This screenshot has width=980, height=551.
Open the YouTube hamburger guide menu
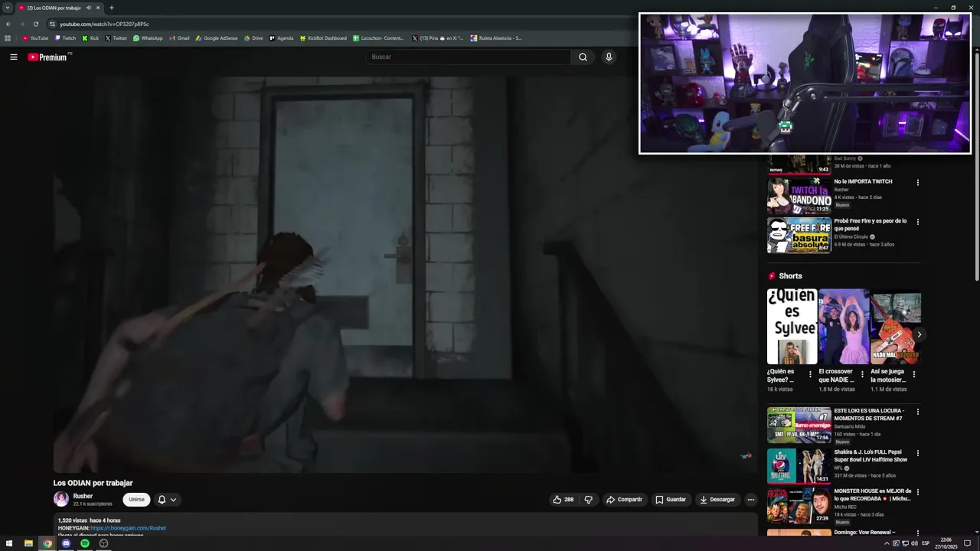coord(14,57)
